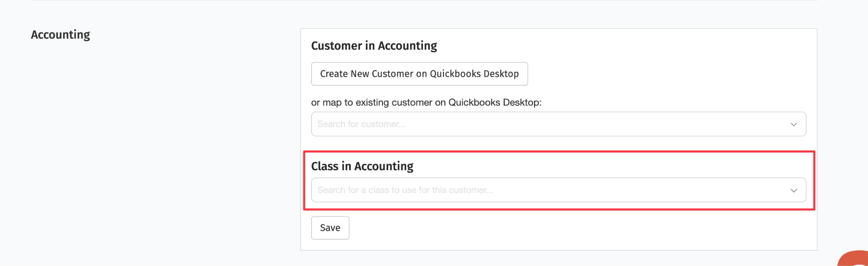Click empty space right of the Save button
Viewport: 868px width, 266px height.
551,228
